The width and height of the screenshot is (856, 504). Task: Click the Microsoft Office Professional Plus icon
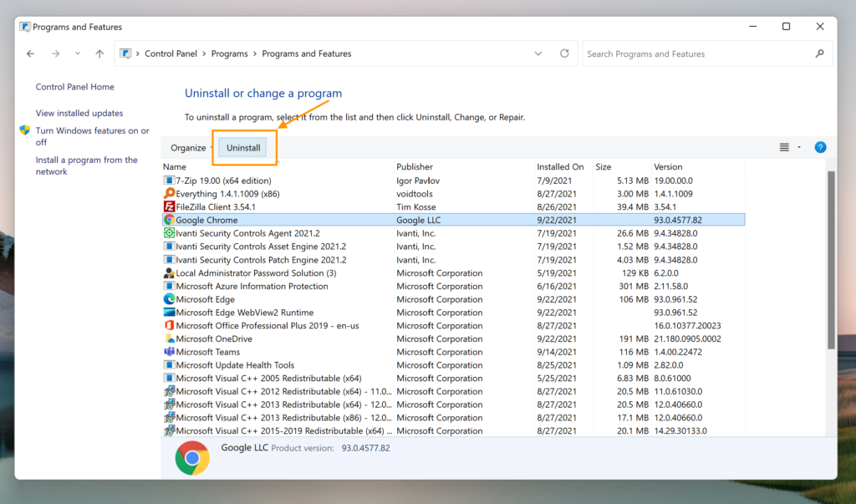[169, 326]
